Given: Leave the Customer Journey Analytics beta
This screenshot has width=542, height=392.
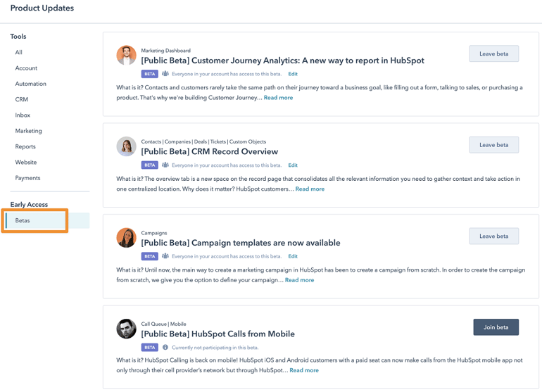Looking at the screenshot, I should (493, 54).
